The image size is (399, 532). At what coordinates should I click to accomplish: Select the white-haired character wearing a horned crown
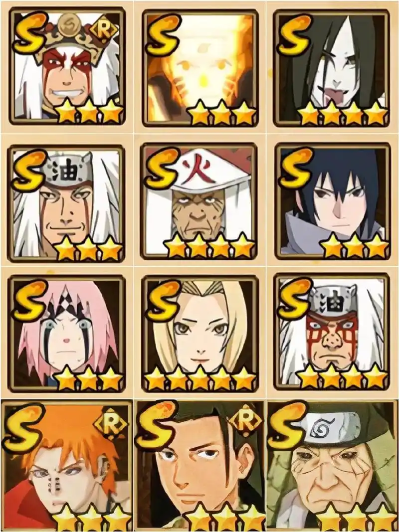click(66, 66)
